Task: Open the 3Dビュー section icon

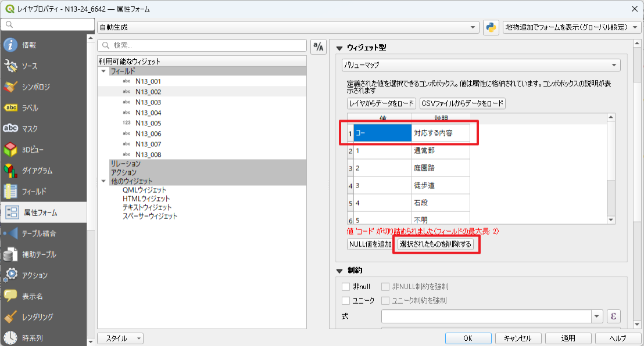Action: pos(11,150)
